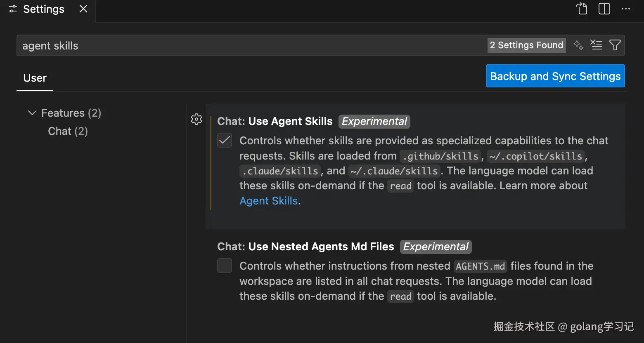Open the gear menu beside Use Agent Skills

point(196,119)
